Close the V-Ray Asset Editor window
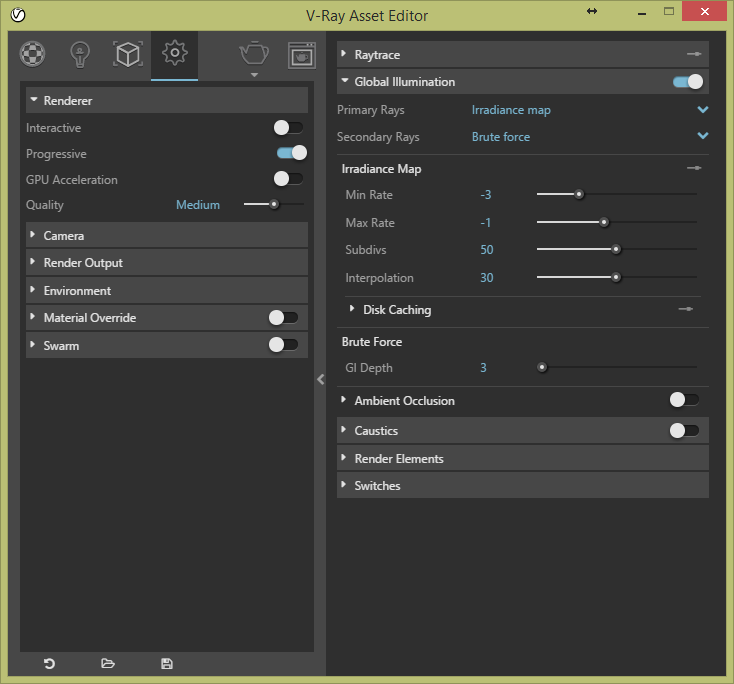The width and height of the screenshot is (734, 684). [x=705, y=11]
